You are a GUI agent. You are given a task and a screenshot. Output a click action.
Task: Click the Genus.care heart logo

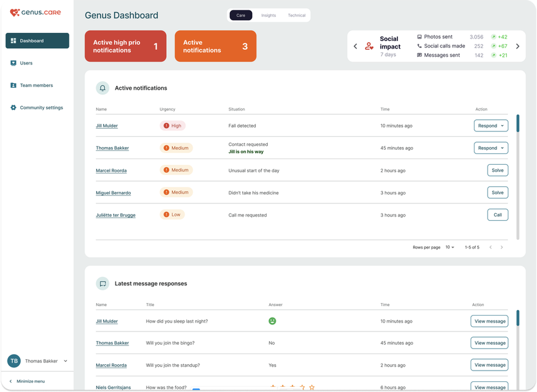coord(15,13)
